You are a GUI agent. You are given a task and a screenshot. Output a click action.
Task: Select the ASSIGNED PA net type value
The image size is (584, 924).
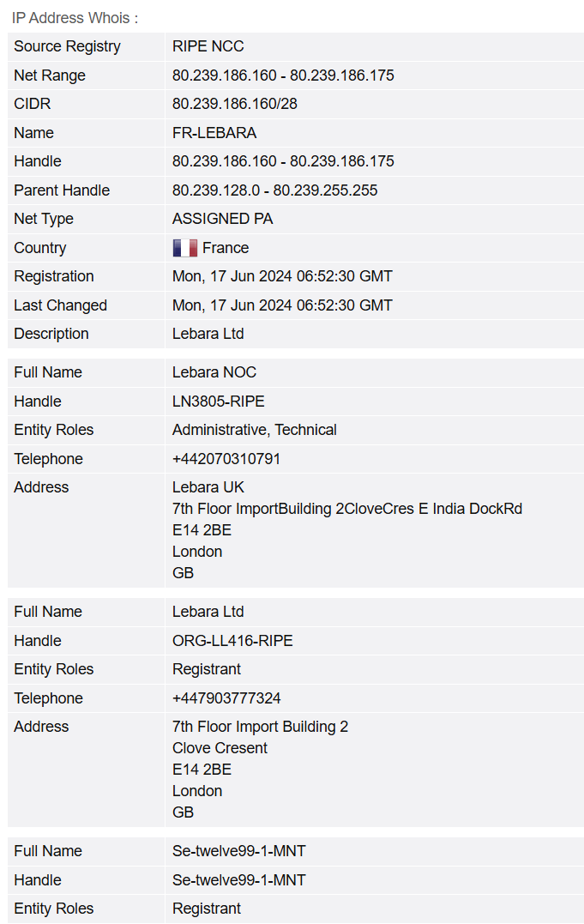[x=222, y=219]
